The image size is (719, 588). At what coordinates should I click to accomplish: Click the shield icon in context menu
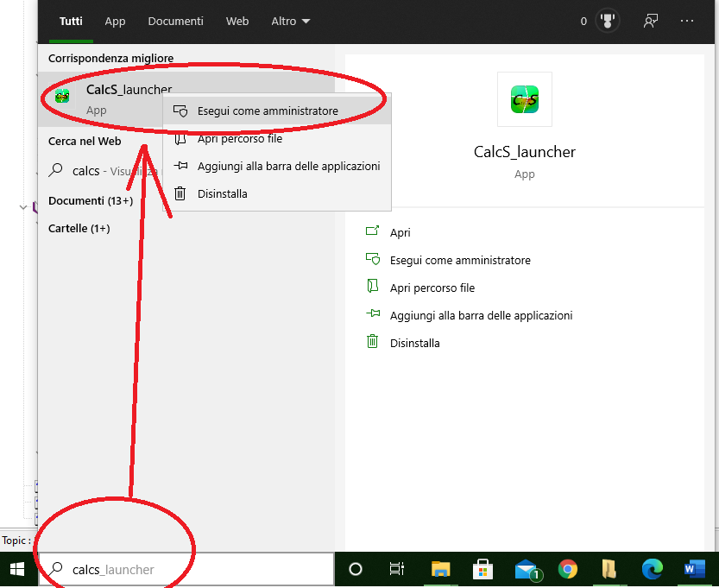(180, 111)
